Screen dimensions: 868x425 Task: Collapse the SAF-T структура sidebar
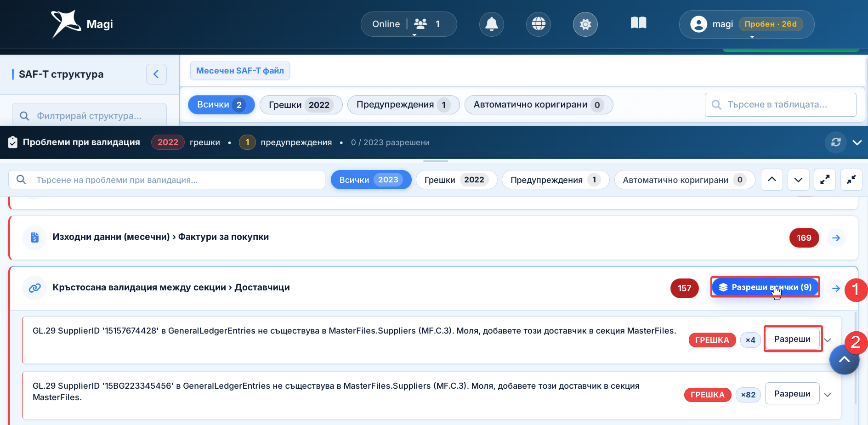pyautogui.click(x=156, y=74)
